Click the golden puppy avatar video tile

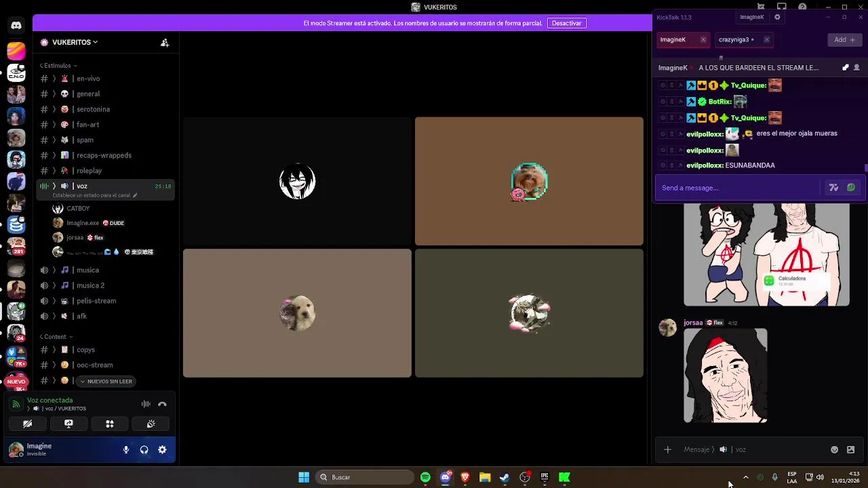pyautogui.click(x=297, y=313)
